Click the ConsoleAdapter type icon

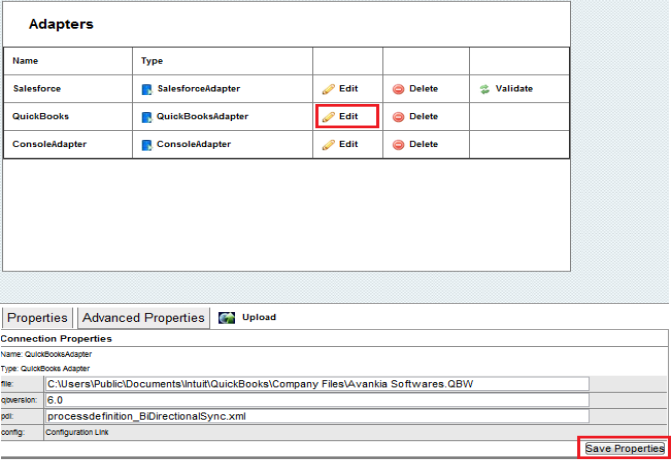(146, 145)
